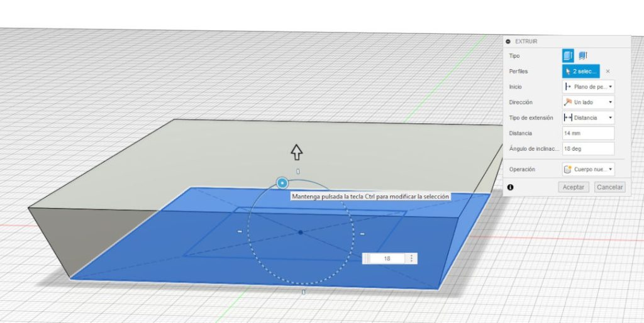Click the info icon in the Extruir dialog
Screen dimensions: 644x323
[x=510, y=187]
